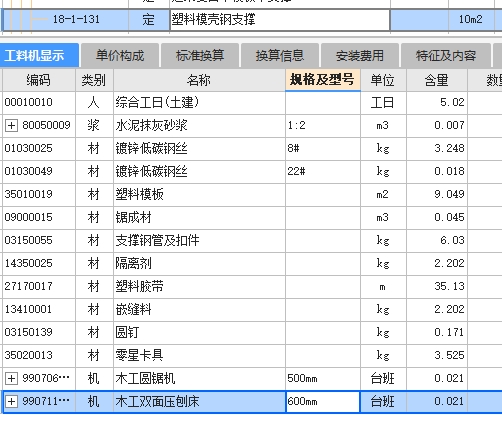The image size is (502, 435).
Task: Select 9.049 content value
Action: point(437,194)
